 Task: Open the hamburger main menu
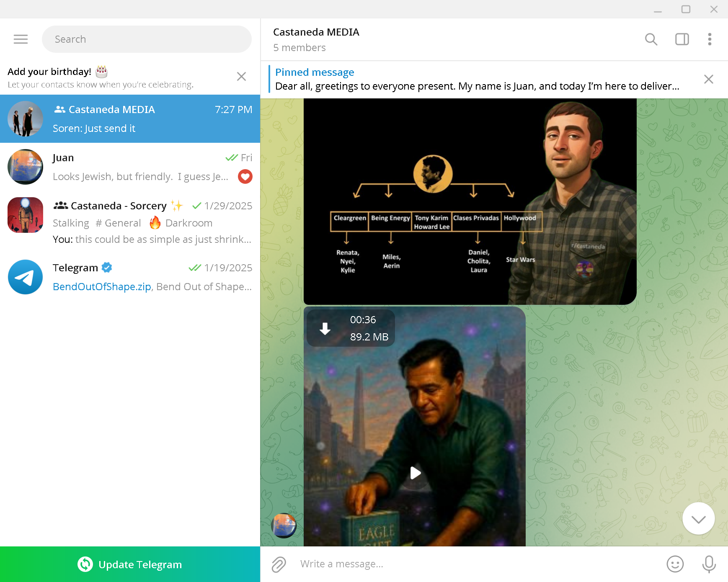tap(21, 39)
